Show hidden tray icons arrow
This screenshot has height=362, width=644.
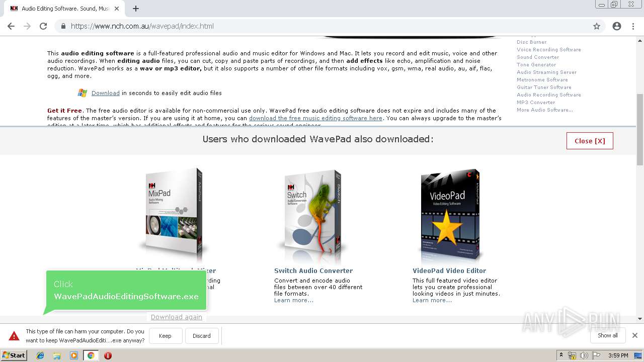point(561,355)
